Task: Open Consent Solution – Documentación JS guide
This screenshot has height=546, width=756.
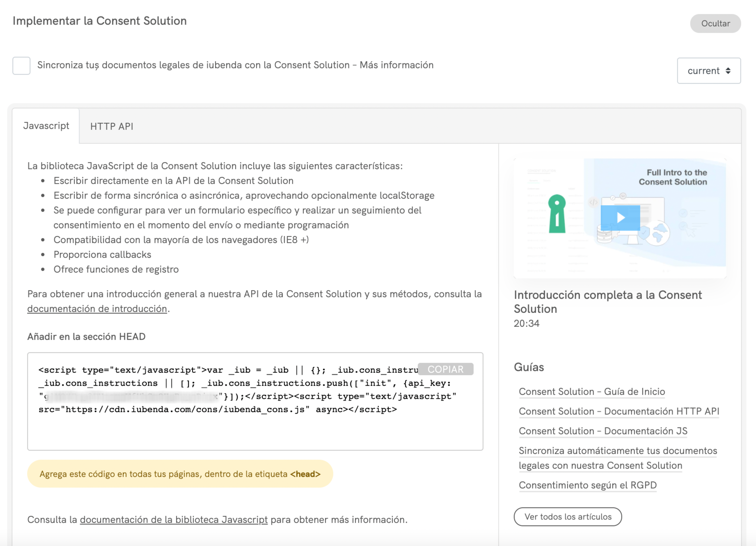Action: [603, 431]
